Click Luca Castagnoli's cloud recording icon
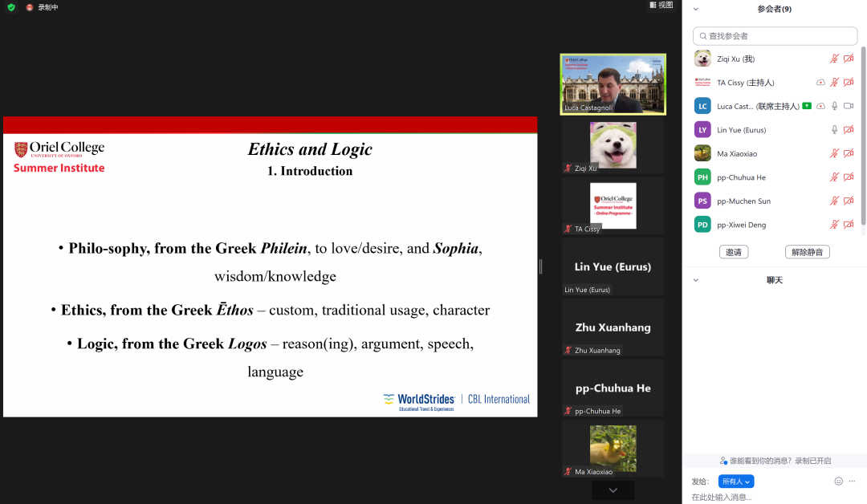Screen dimensions: 867x504 820,106
